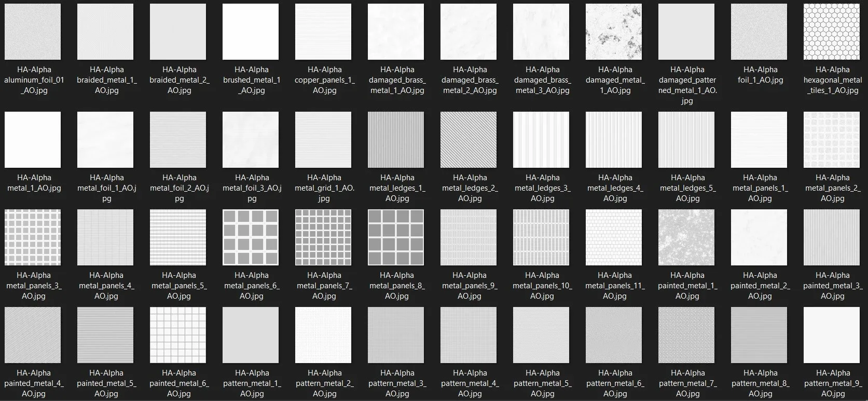Select the braided_metal_1_AO.jpg thumbnail
The image size is (868, 401).
pos(105,32)
